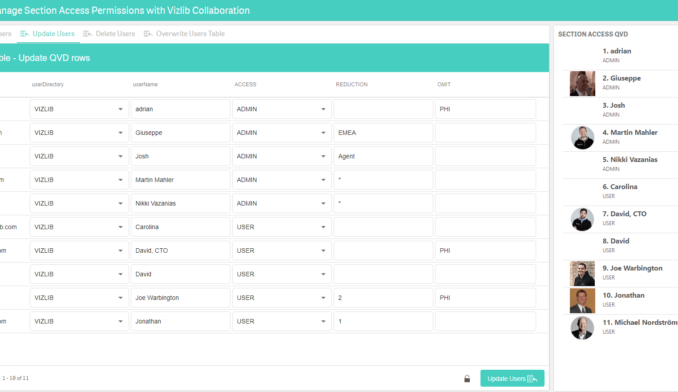Select Martin Mahler's avatar in QVD list
The height and width of the screenshot is (392, 678).
tap(582, 138)
